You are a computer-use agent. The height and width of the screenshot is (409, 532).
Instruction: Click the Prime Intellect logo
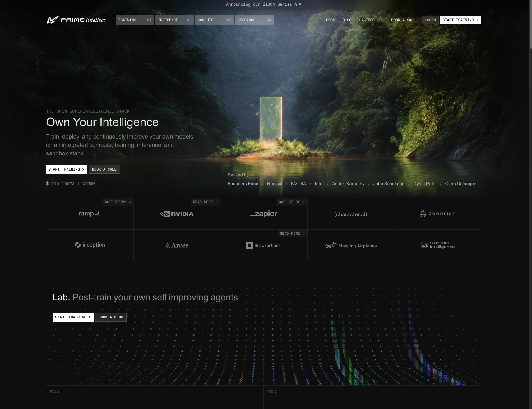tap(76, 20)
